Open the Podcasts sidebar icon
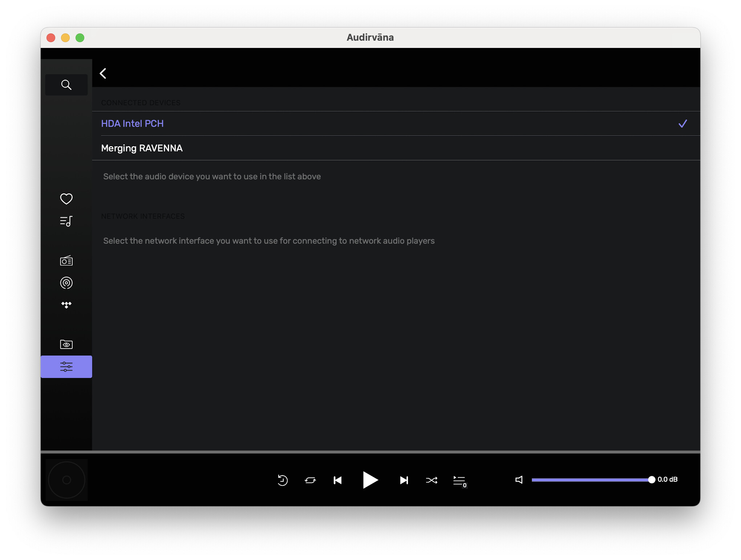 coord(66,283)
